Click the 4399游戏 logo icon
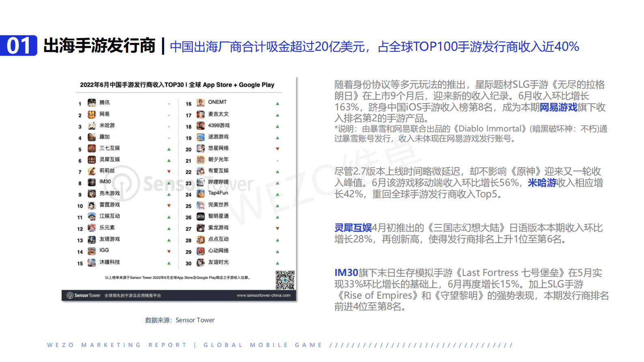The height and width of the screenshot is (362, 644). tap(201, 126)
